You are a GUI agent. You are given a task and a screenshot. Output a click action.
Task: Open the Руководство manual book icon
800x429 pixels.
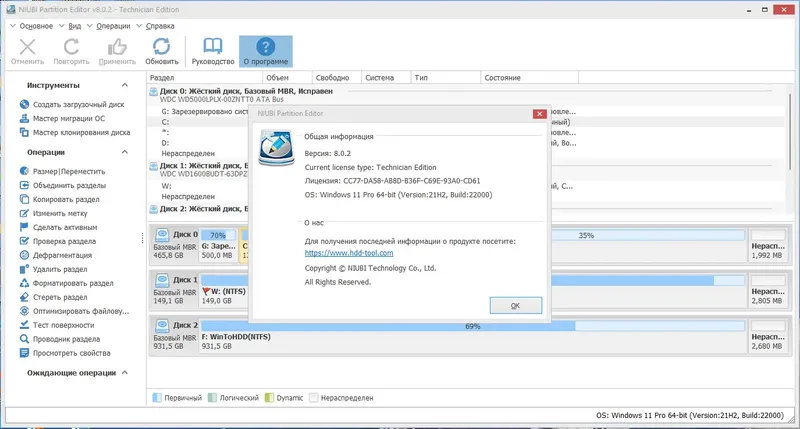click(x=213, y=46)
